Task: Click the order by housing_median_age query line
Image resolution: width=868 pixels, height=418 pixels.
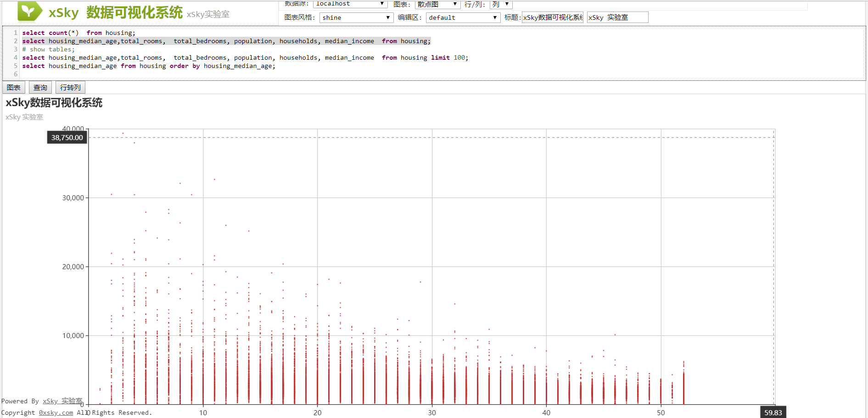Action: [x=148, y=66]
